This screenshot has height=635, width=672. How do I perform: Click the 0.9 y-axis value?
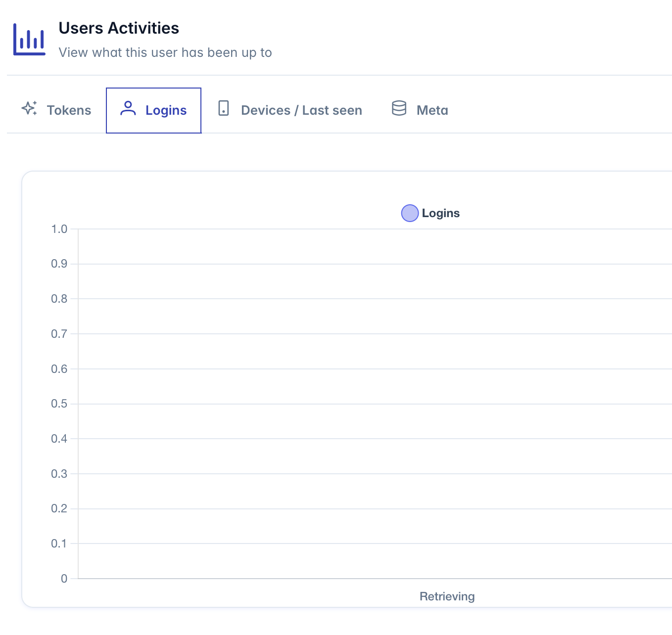(x=59, y=264)
